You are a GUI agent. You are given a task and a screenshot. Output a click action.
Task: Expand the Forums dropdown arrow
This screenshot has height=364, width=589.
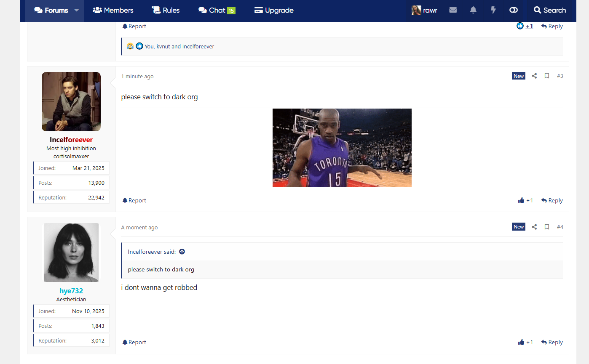(77, 11)
